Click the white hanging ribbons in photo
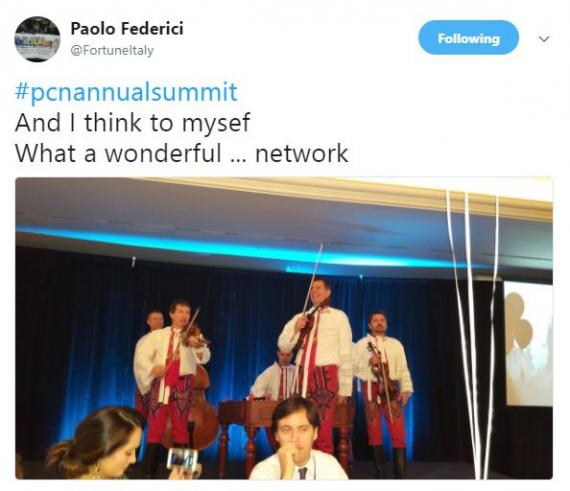 [473, 333]
